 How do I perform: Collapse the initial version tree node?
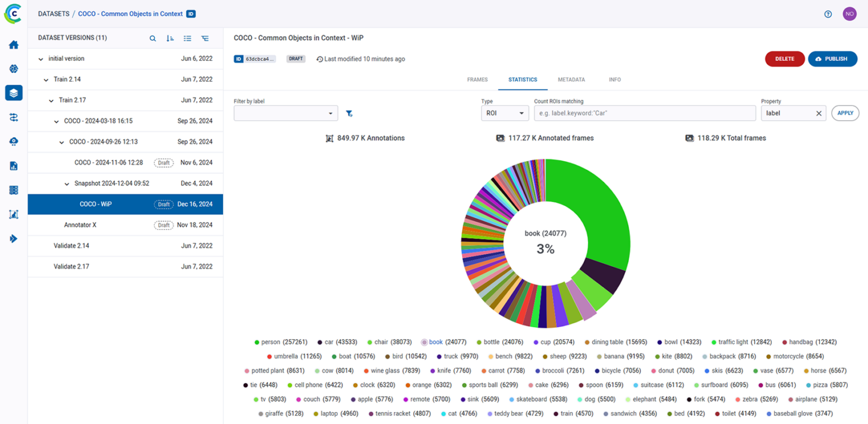click(x=40, y=58)
